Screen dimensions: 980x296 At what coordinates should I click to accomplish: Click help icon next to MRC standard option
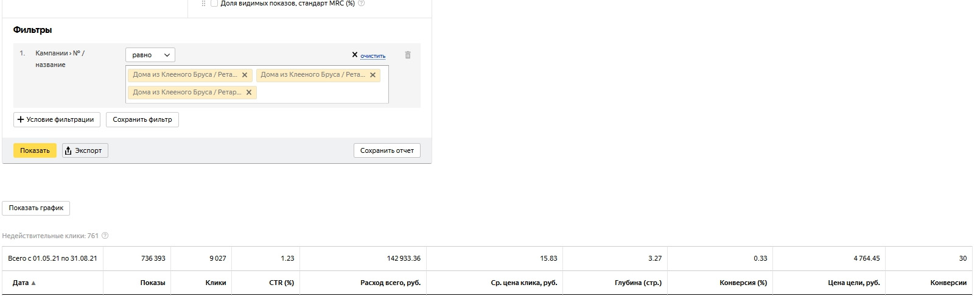tap(362, 3)
